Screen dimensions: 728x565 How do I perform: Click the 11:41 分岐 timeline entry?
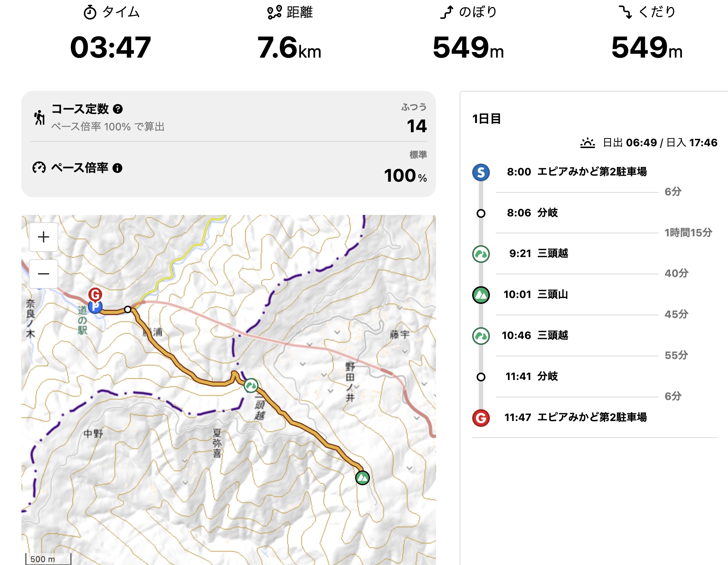(x=531, y=376)
